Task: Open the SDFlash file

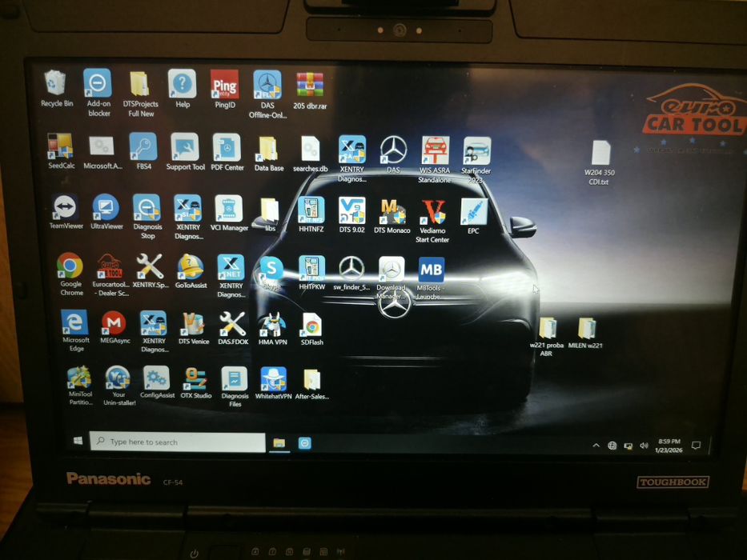Action: pos(311,326)
